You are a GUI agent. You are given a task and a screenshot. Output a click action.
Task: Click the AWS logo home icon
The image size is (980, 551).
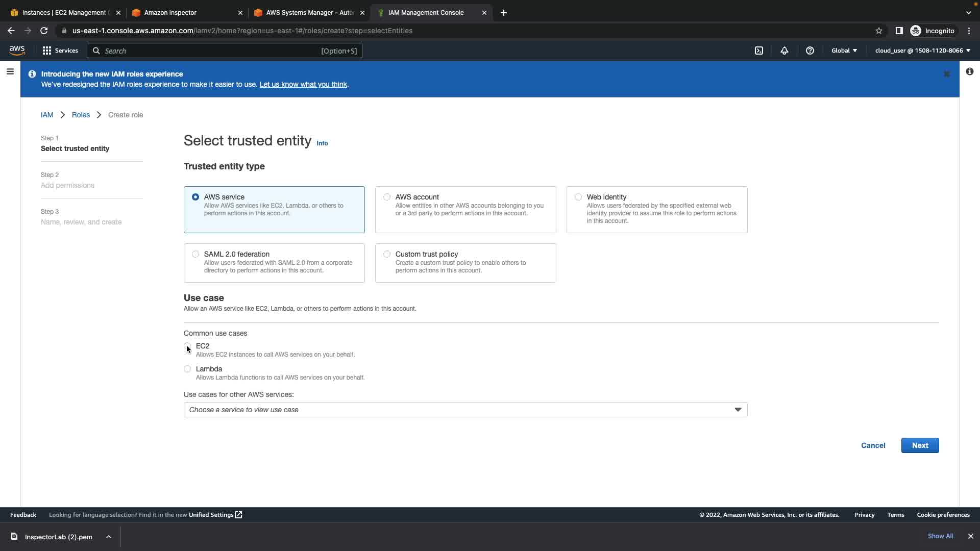pyautogui.click(x=17, y=50)
